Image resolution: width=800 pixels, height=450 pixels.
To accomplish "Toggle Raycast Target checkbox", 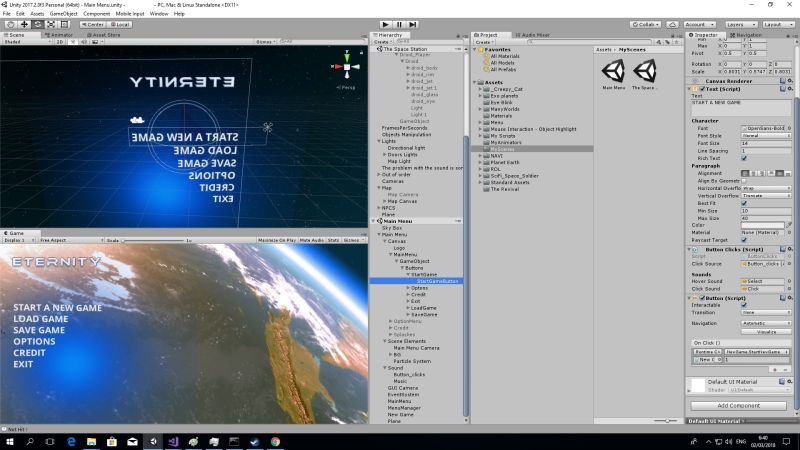I will point(744,240).
